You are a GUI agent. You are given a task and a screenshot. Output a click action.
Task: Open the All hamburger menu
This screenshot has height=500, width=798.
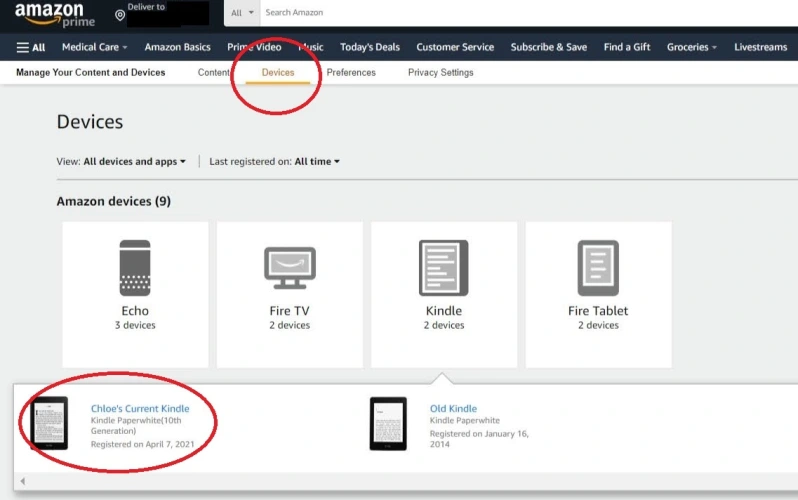31,47
